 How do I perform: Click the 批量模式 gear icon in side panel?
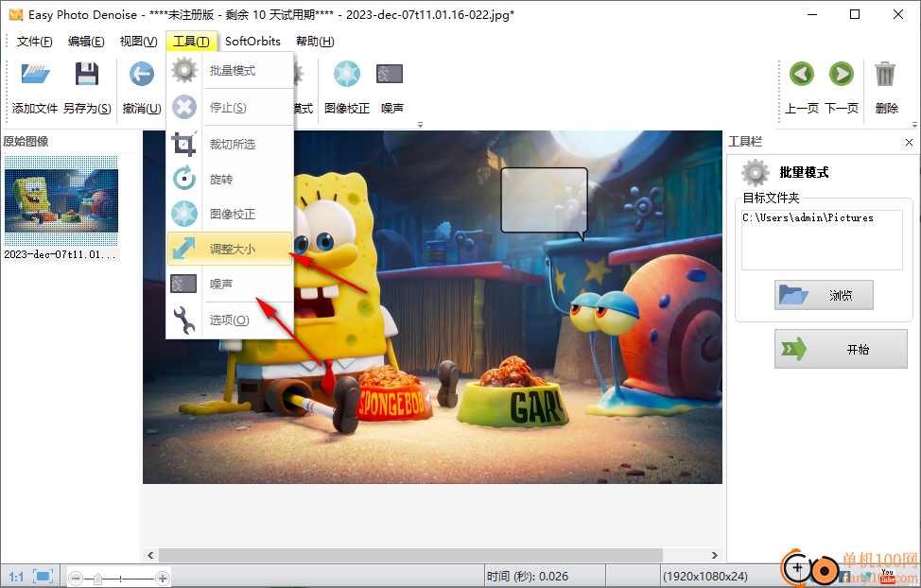[x=756, y=173]
